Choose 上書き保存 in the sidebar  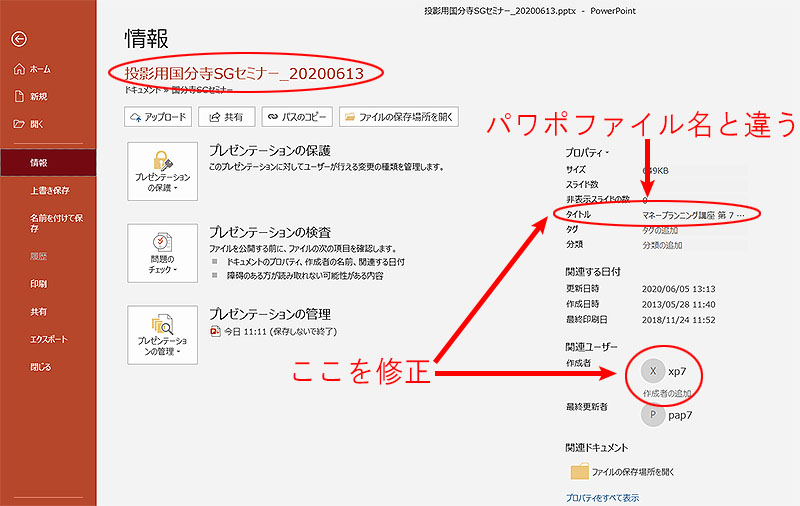click(x=48, y=190)
